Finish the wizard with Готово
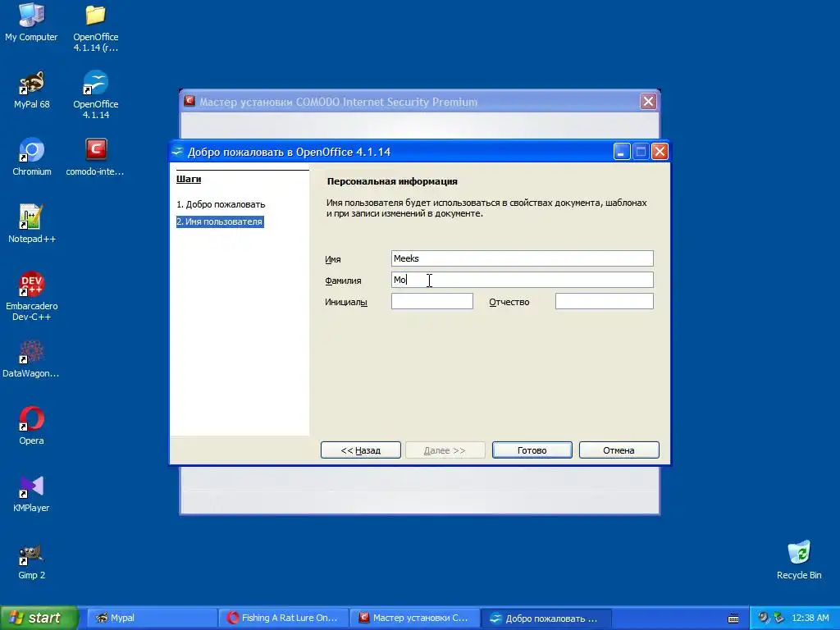The image size is (840, 630). click(x=532, y=450)
